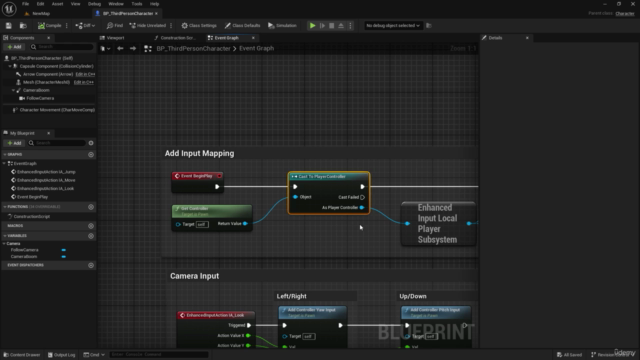Open the Cmd console dropdown

tap(94, 355)
